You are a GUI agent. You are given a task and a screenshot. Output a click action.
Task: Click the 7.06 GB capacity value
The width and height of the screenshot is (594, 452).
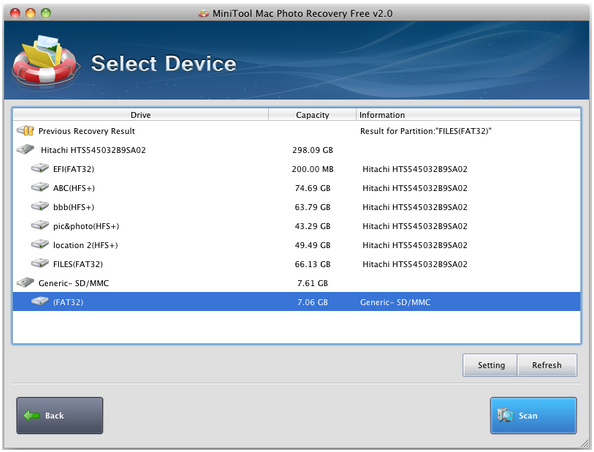[313, 302]
